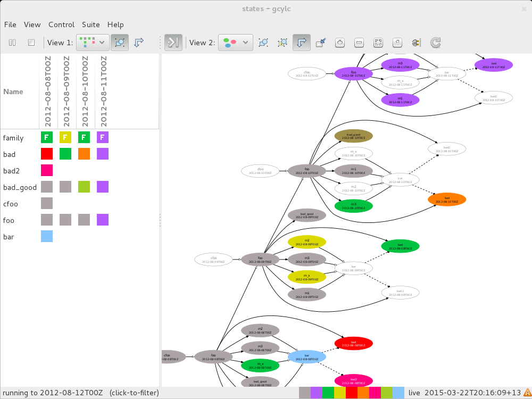
Task: Click the ungroup families icon with yellow box
Action: pyautogui.click(x=282, y=43)
